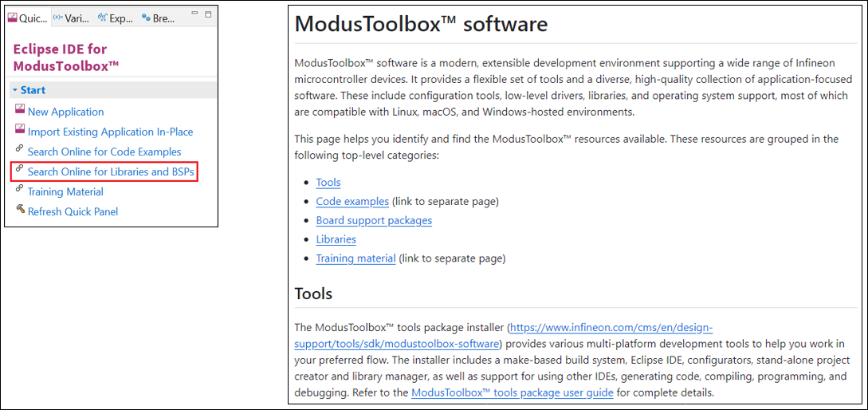This screenshot has width=868, height=410.
Task: Click the Refresh Quick Panel hammer icon
Action: pos(21,209)
